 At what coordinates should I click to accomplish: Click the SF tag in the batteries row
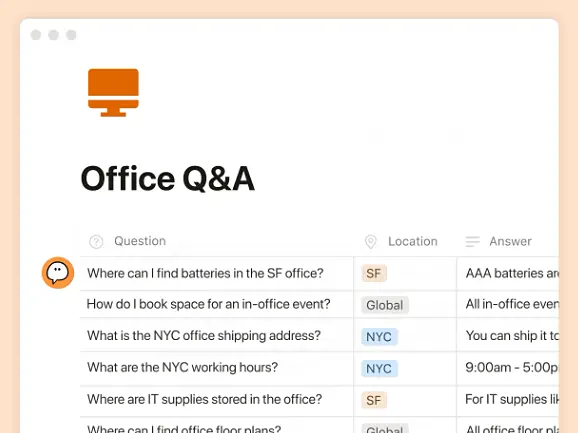click(x=374, y=273)
